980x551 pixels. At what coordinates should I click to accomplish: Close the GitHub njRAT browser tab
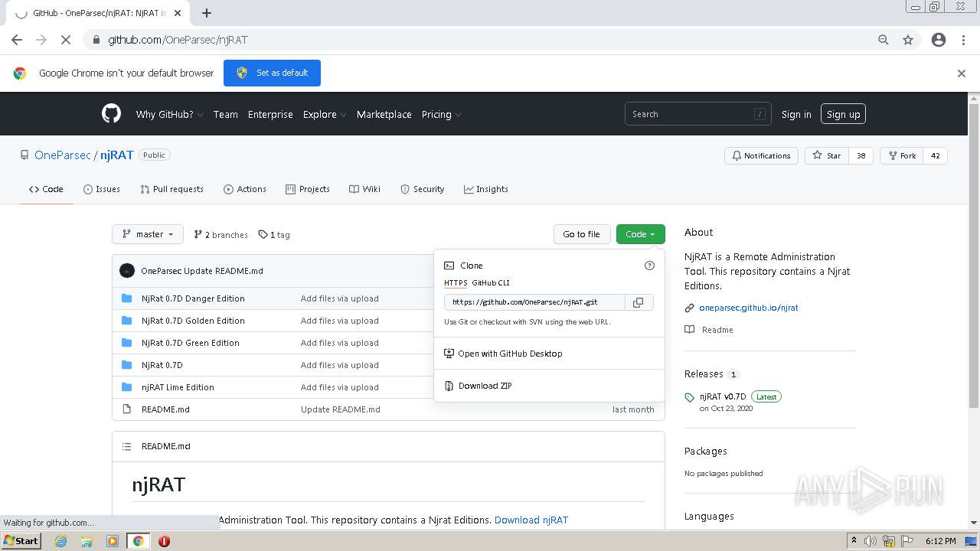178,13
